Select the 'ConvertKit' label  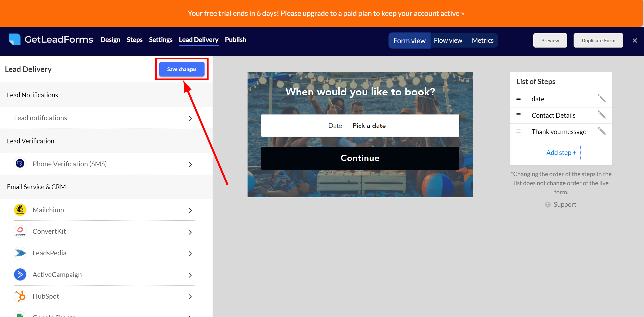[49, 231]
